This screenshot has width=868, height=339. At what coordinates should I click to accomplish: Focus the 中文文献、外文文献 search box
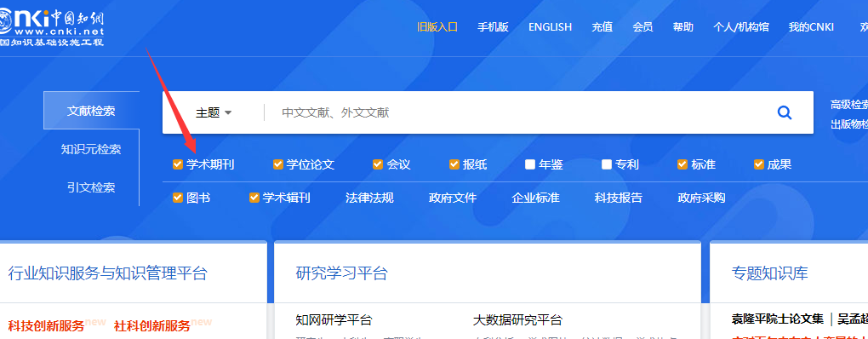coord(515,112)
